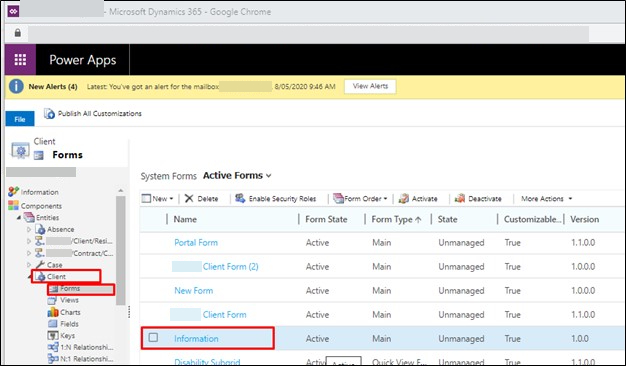Click the Power Apps title text
This screenshot has width=626, height=366.
click(83, 60)
